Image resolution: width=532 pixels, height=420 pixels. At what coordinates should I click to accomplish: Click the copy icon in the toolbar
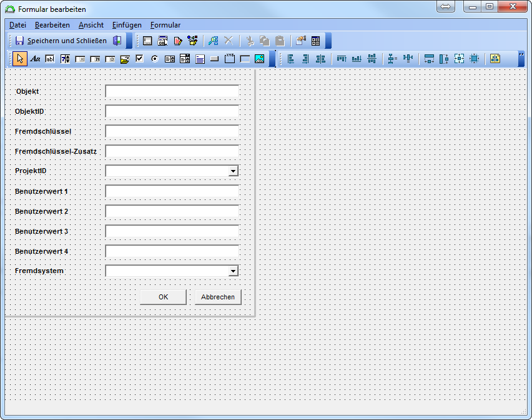click(x=265, y=41)
